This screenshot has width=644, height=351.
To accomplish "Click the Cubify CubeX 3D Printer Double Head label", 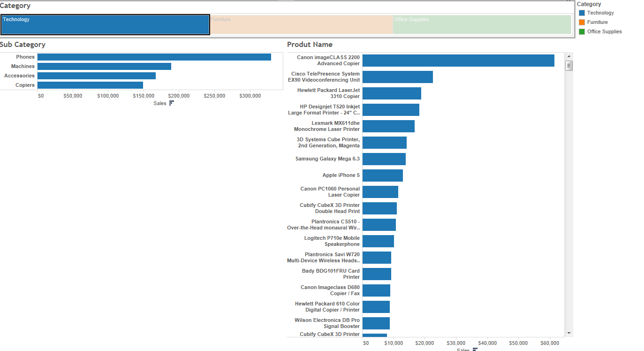I will click(330, 208).
